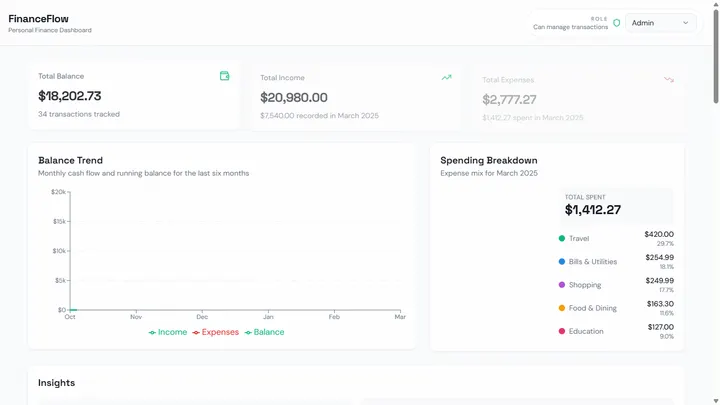
Task: Click the page vertical scrollbar thumb
Action: point(715,56)
